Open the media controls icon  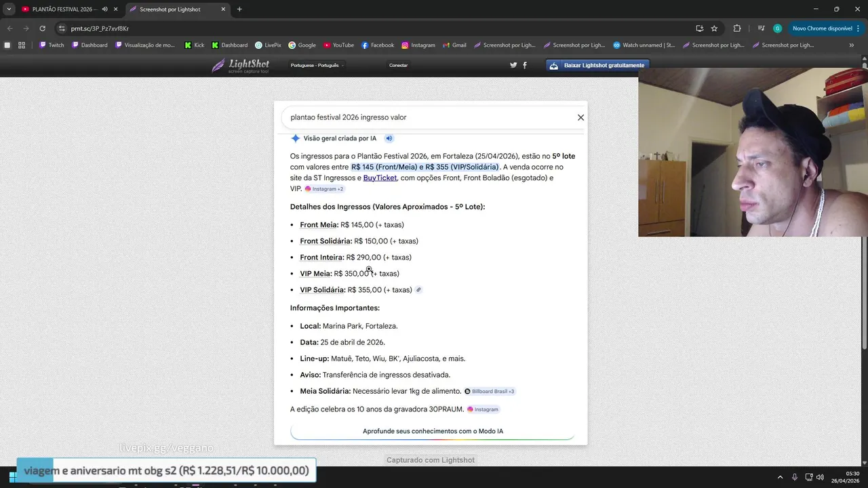tap(761, 28)
